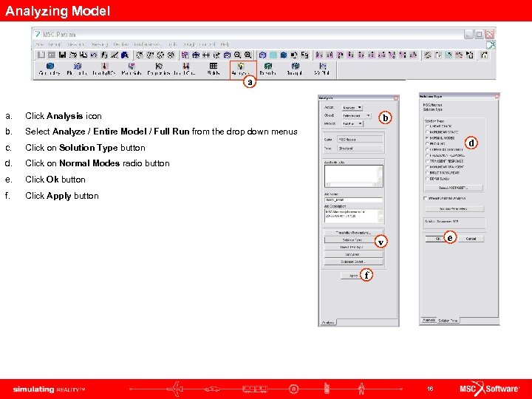Open the Viewing menu
Screen dimensions: 532x399
(100, 44)
